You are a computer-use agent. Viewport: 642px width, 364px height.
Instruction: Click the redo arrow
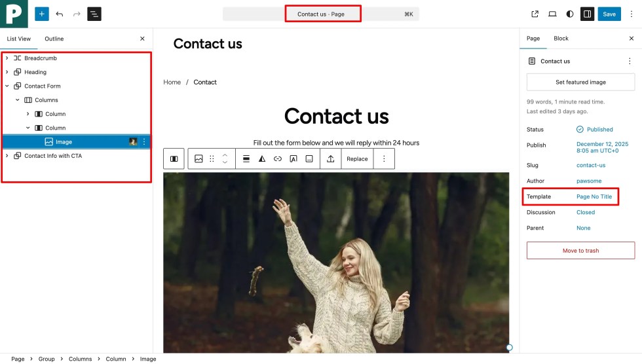tap(77, 14)
